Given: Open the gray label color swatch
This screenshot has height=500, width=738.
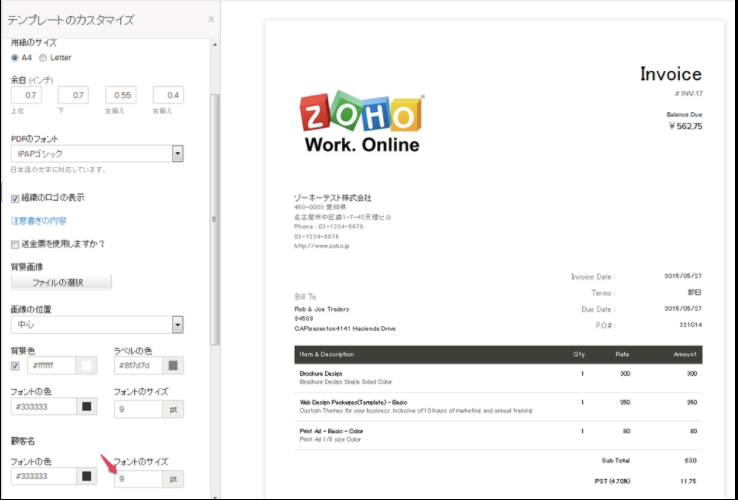Looking at the screenshot, I should pos(173,365).
